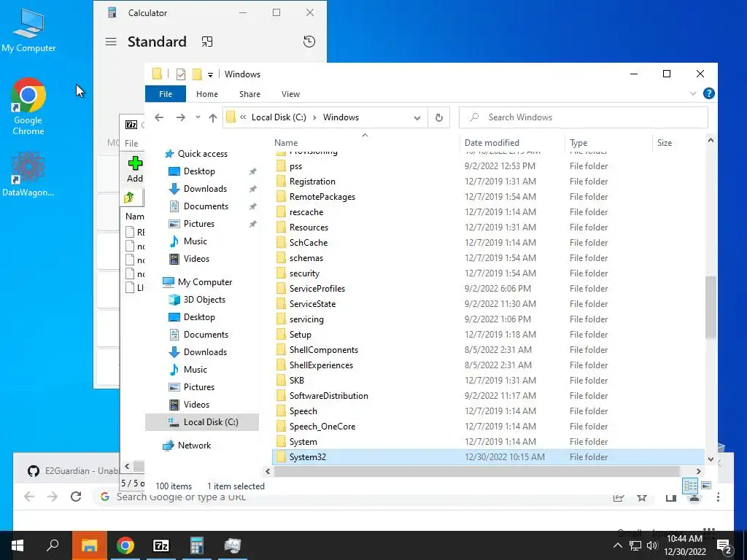Select Local Disk (C:) in navigation pane
747x560 pixels.
pos(202,422)
